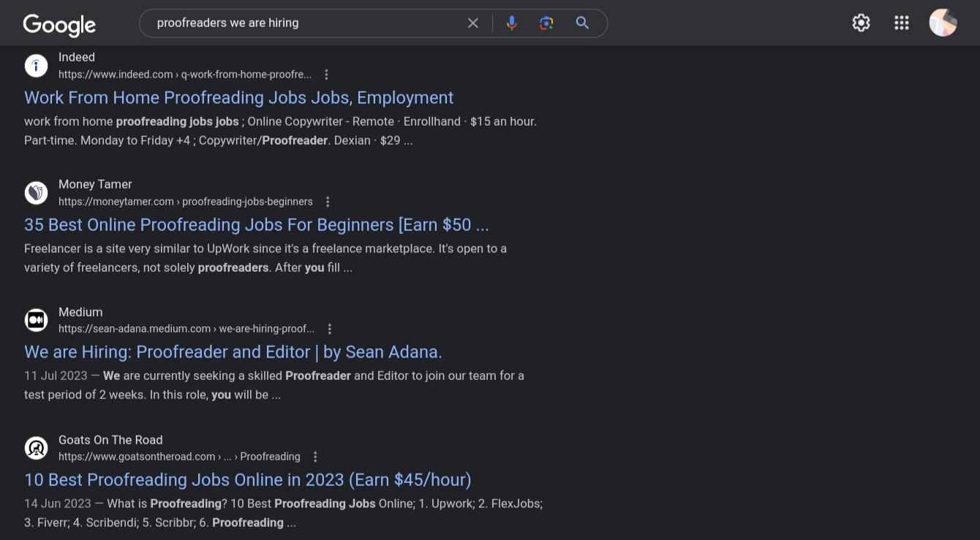Open more options for Indeed result
The image size is (980, 540).
click(327, 75)
